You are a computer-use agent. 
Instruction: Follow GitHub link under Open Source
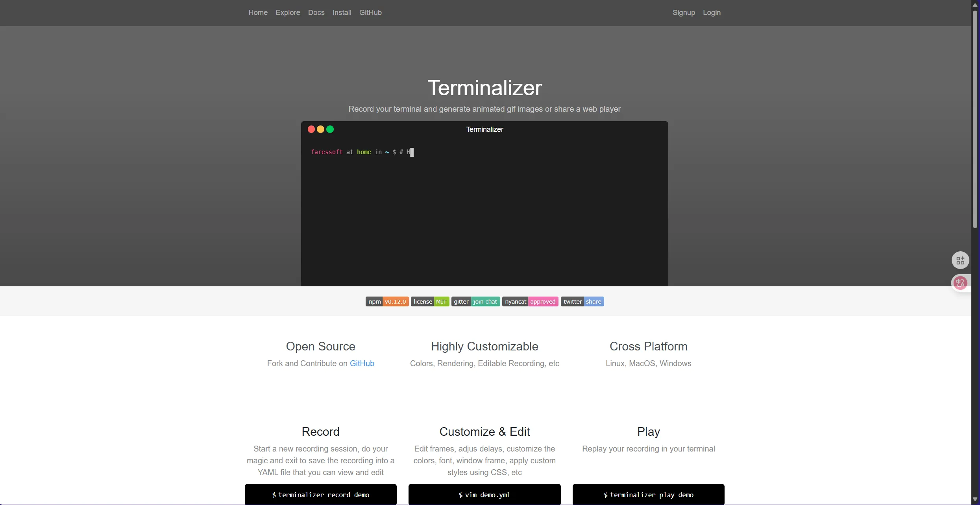point(362,363)
